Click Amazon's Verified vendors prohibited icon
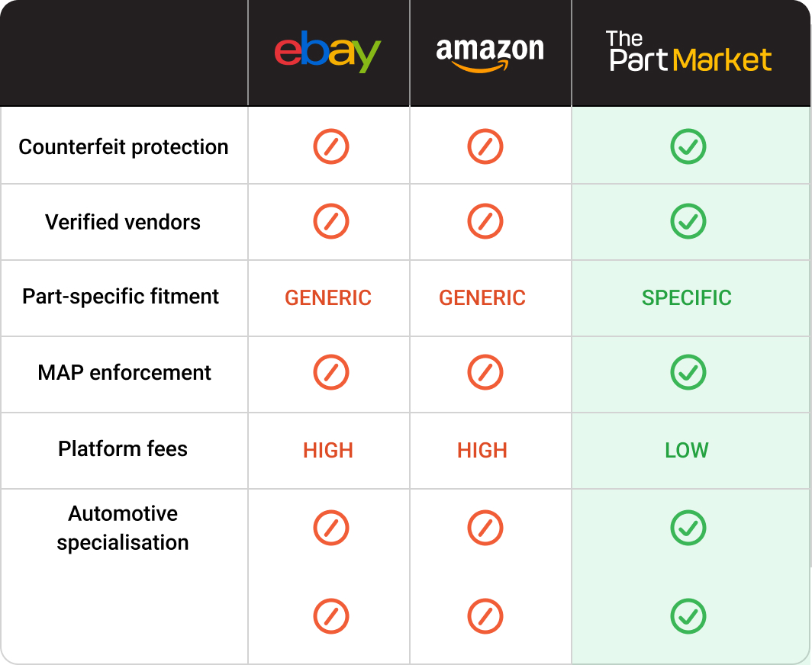 pos(485,222)
